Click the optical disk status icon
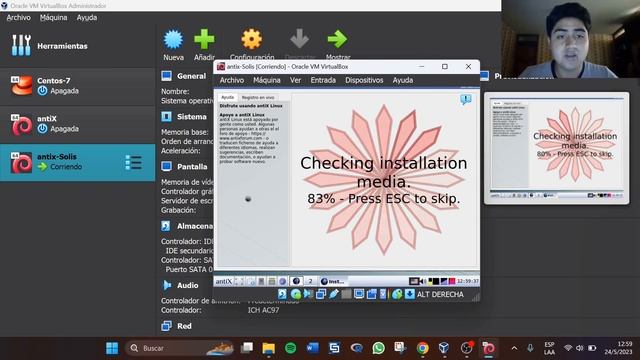 tap(296, 294)
